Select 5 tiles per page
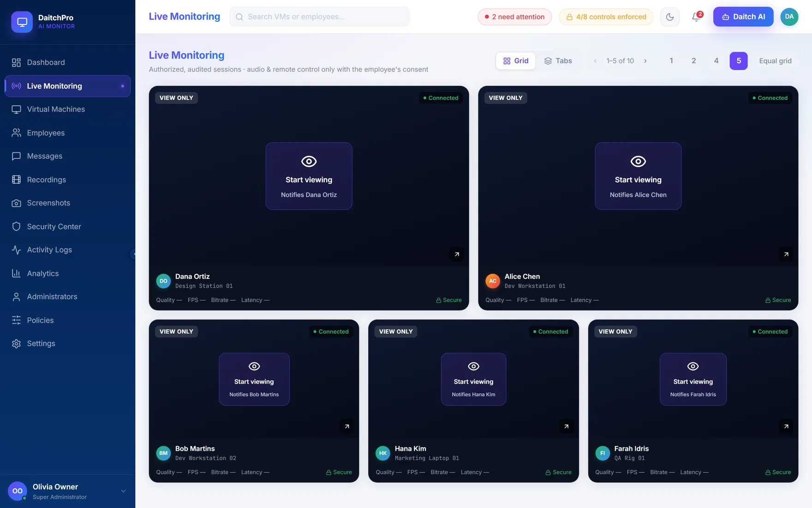Image resolution: width=812 pixels, height=508 pixels. click(739, 61)
